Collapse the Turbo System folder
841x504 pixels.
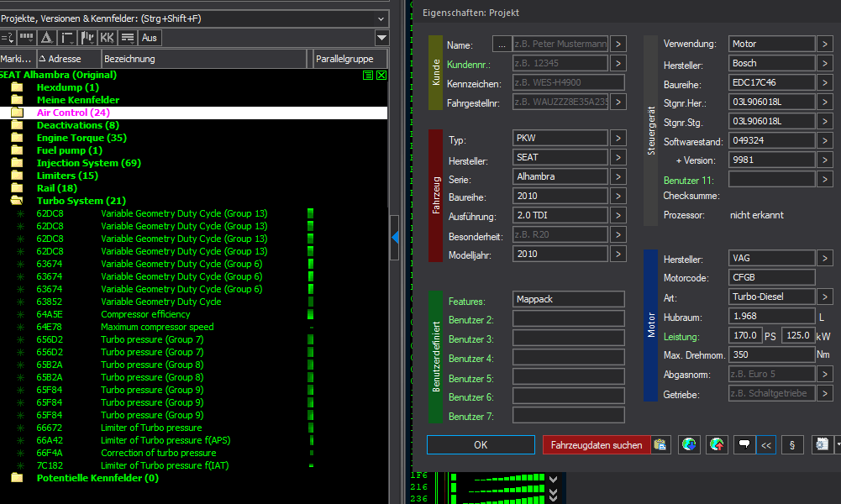(17, 201)
